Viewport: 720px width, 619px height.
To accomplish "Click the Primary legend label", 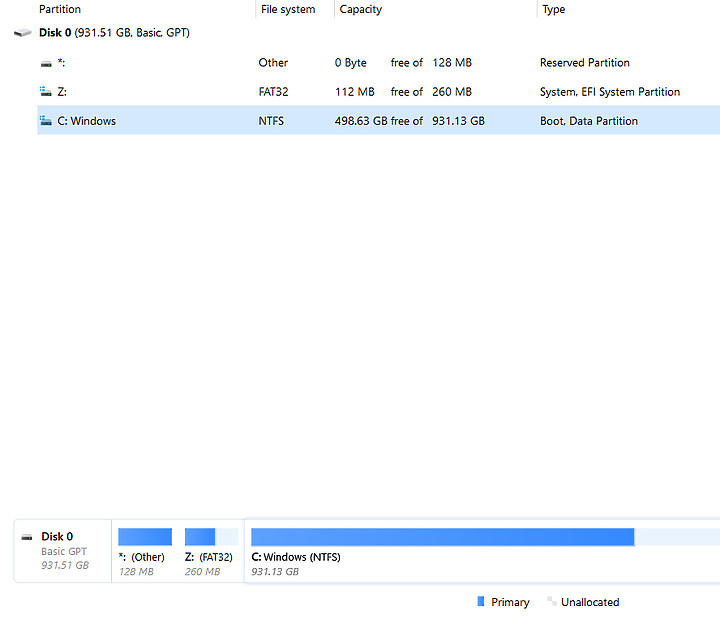I will pyautogui.click(x=510, y=602).
